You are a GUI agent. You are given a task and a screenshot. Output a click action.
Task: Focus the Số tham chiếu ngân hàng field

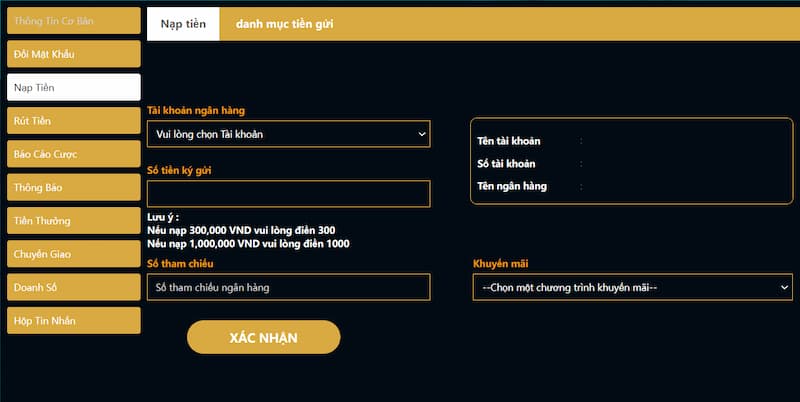(288, 287)
